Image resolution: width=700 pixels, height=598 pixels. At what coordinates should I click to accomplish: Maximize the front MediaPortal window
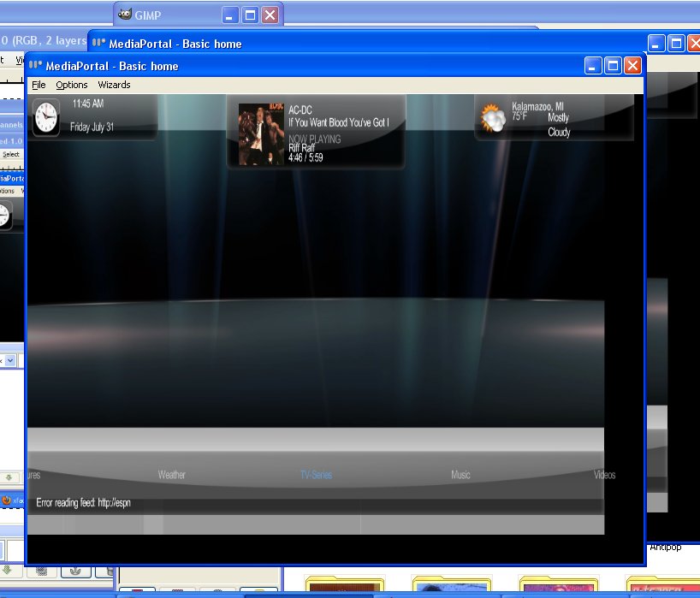click(x=613, y=65)
